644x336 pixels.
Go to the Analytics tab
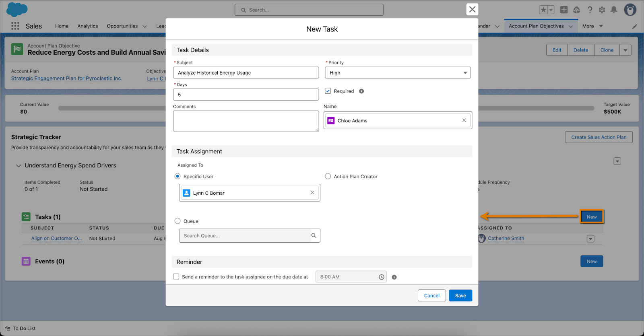pyautogui.click(x=88, y=26)
